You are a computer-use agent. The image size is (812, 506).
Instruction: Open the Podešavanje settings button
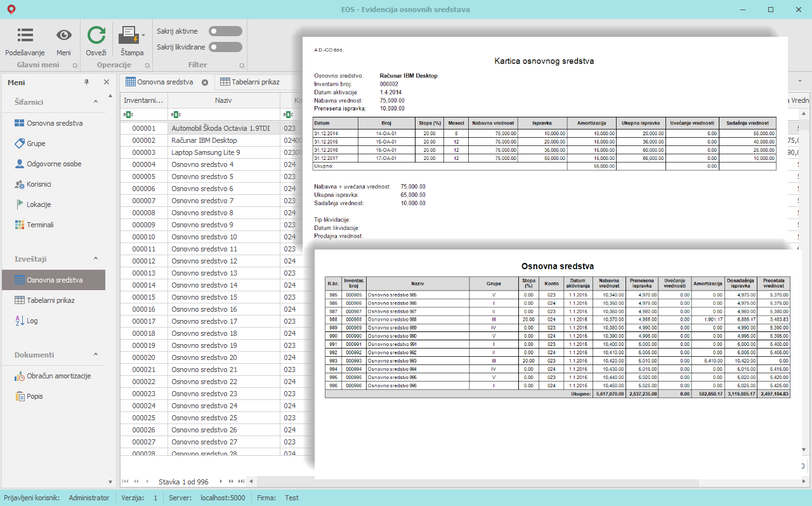coord(25,41)
